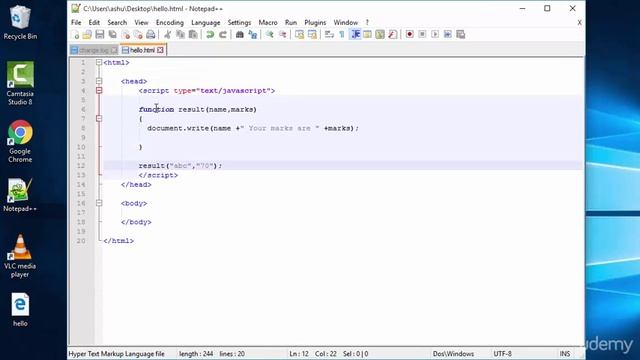The width and height of the screenshot is (640, 360).
Task: Open the ? help menu
Action: pyautogui.click(x=367, y=22)
